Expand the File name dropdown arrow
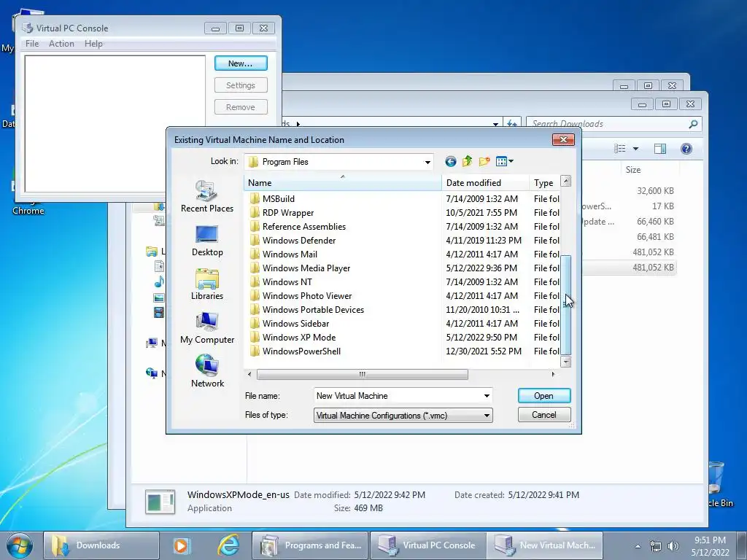This screenshot has height=560, width=747. (x=487, y=396)
